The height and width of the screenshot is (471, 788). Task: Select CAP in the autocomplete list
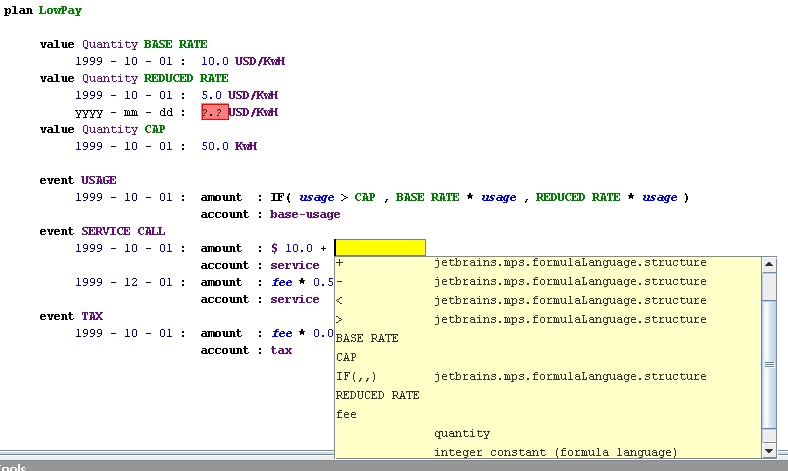point(346,358)
